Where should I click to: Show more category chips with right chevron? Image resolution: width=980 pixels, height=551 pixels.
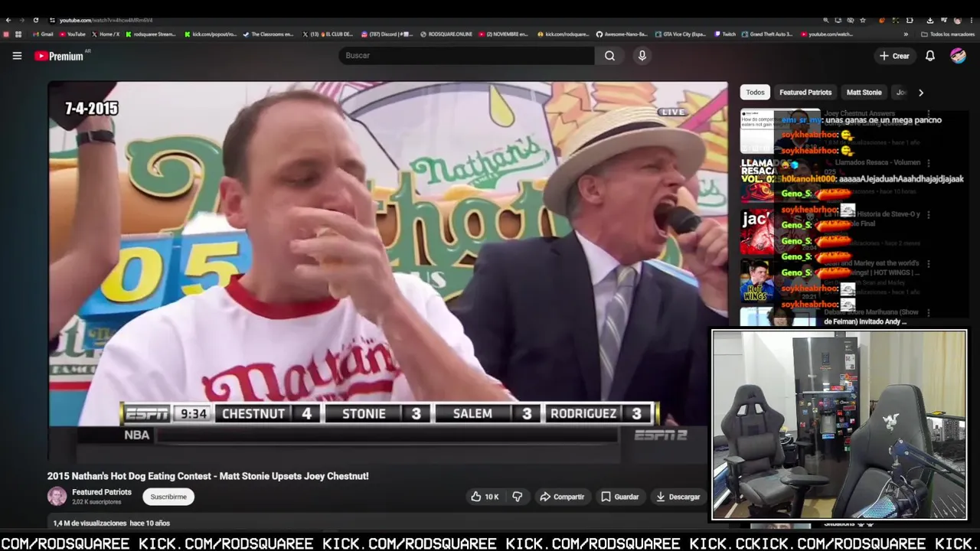tap(920, 93)
